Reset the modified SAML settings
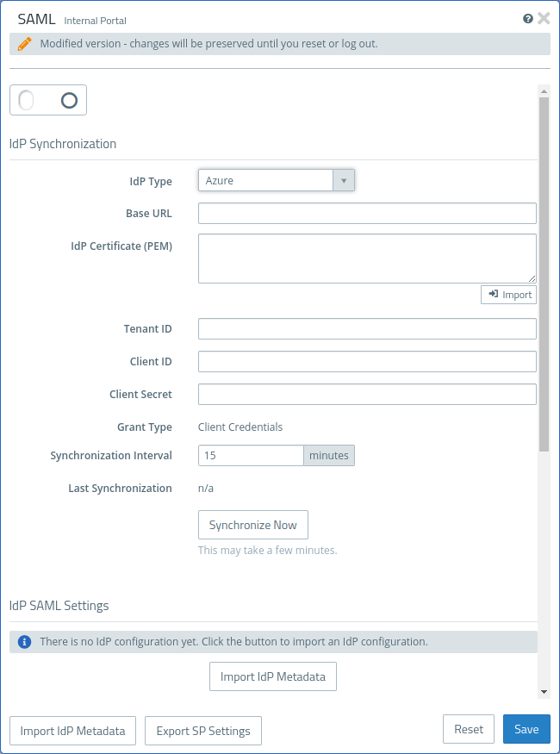Viewport: 560px width, 754px height. point(469,729)
